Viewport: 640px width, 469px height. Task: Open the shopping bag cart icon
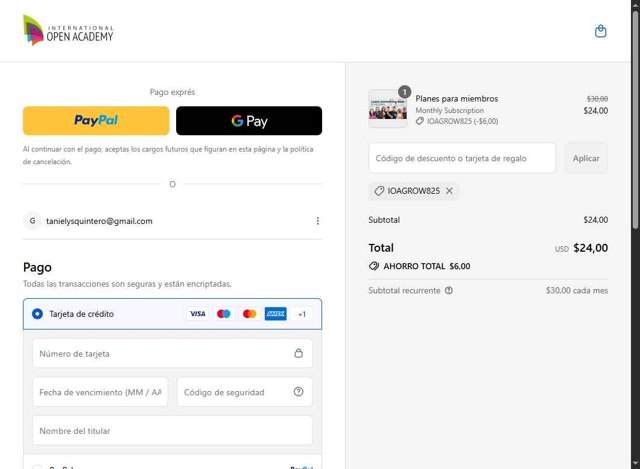pos(600,31)
